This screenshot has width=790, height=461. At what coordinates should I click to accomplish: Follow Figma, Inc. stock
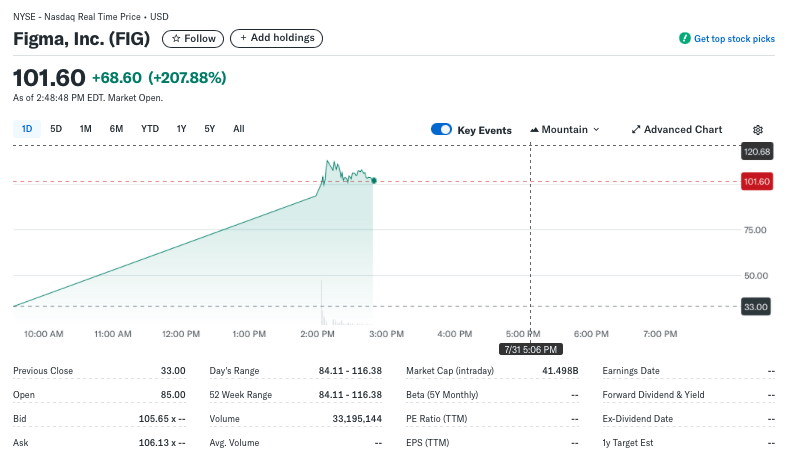(x=193, y=39)
